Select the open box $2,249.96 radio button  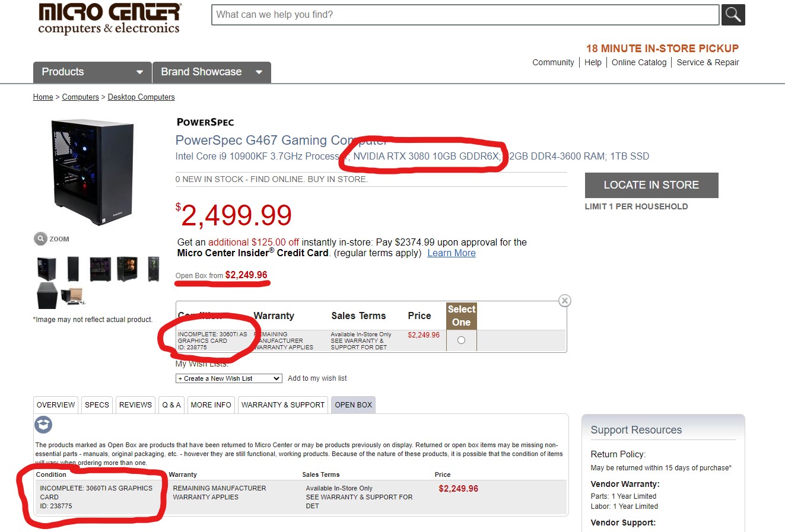pyautogui.click(x=461, y=340)
